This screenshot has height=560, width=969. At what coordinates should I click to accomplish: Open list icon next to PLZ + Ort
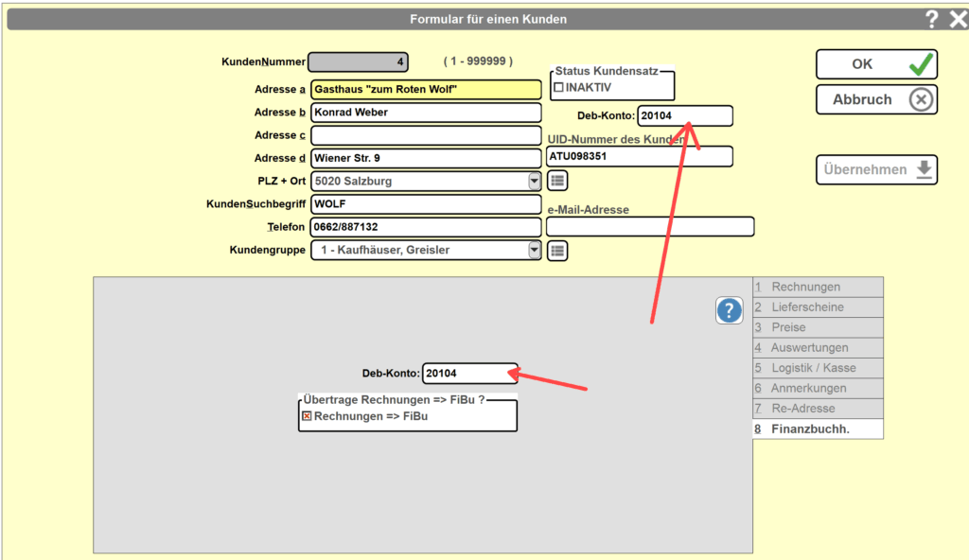[x=557, y=181]
